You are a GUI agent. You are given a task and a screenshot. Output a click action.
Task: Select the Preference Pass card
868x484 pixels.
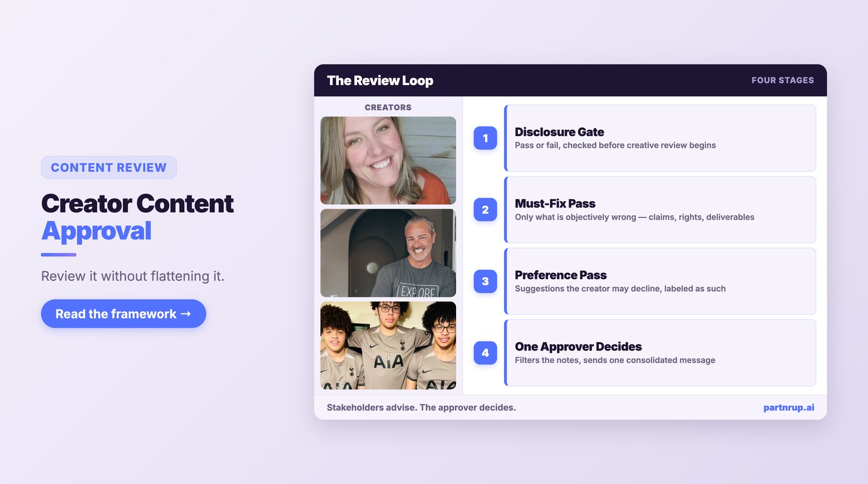660,281
